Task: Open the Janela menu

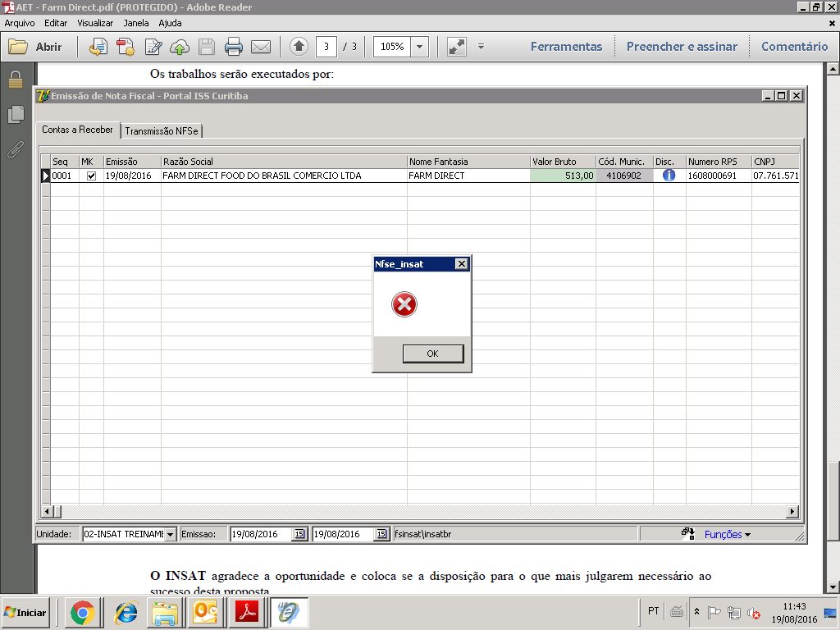Action: pyautogui.click(x=136, y=23)
